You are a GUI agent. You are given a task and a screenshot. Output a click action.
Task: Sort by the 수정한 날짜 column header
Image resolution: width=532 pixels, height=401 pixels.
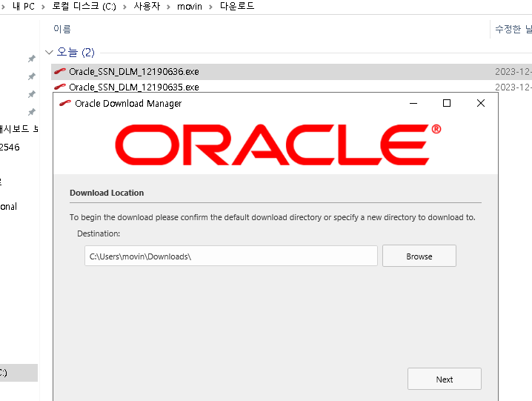[x=513, y=29]
